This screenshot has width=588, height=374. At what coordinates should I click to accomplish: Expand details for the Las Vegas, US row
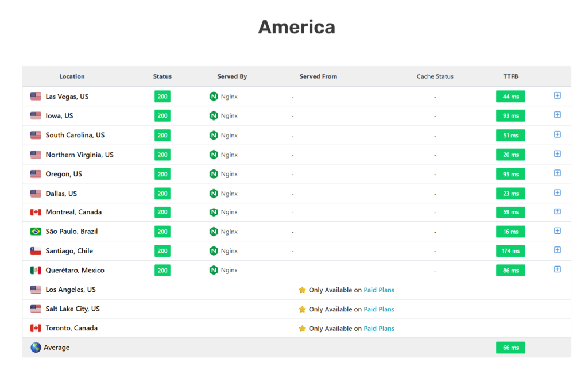(557, 96)
